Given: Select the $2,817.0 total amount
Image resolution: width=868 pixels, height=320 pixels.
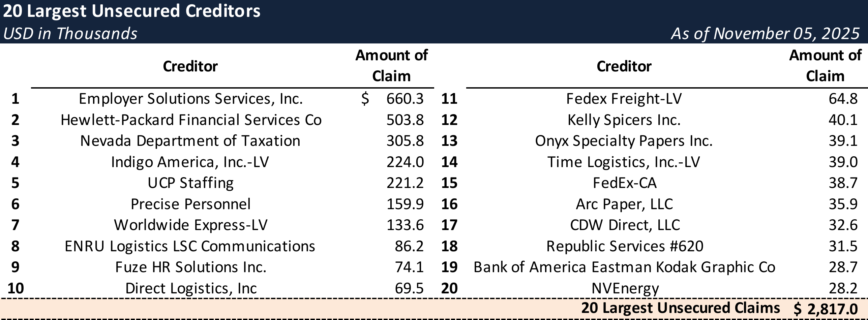Looking at the screenshot, I should pos(826,309).
